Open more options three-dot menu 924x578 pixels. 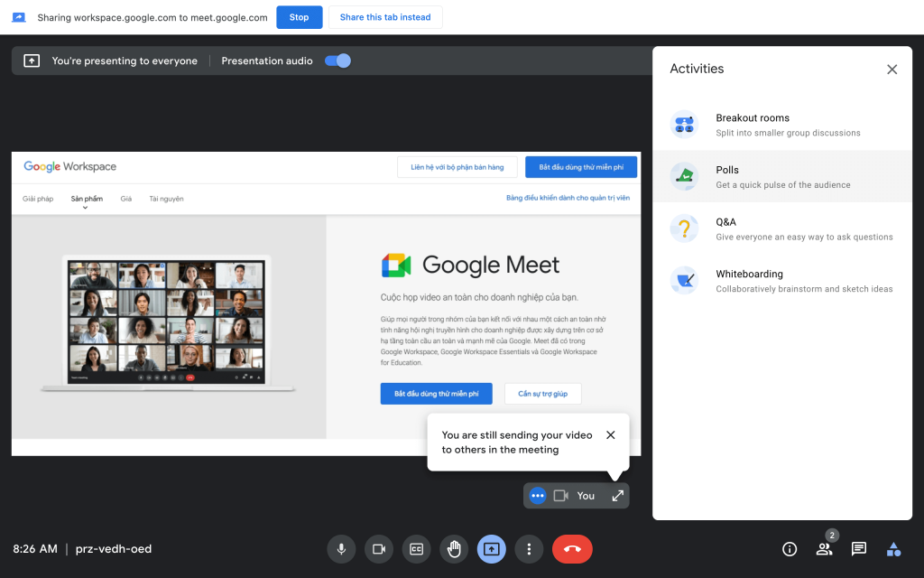(529, 549)
